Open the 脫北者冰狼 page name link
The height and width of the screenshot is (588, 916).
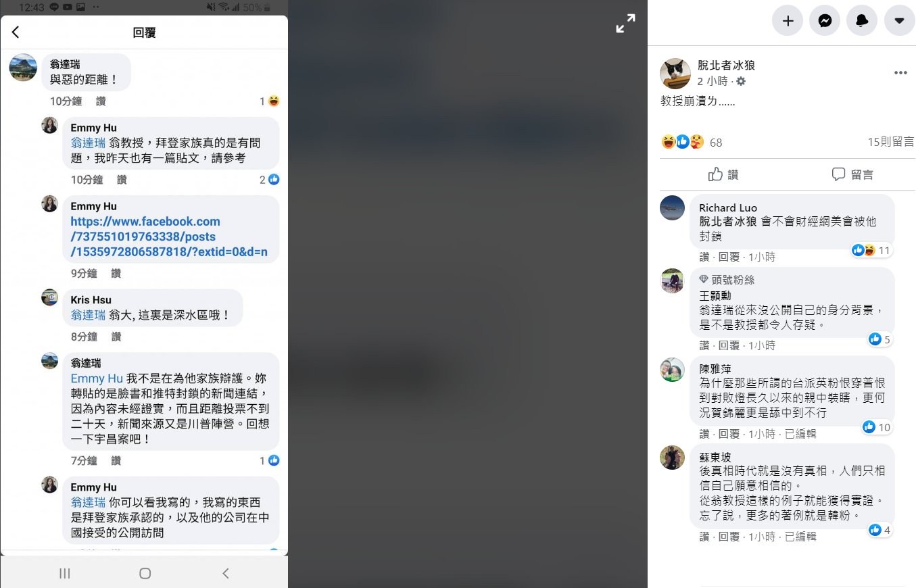pyautogui.click(x=726, y=66)
